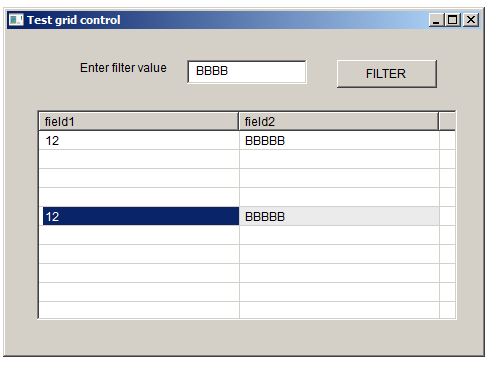Minimize the Test grid control window

(x=436, y=20)
